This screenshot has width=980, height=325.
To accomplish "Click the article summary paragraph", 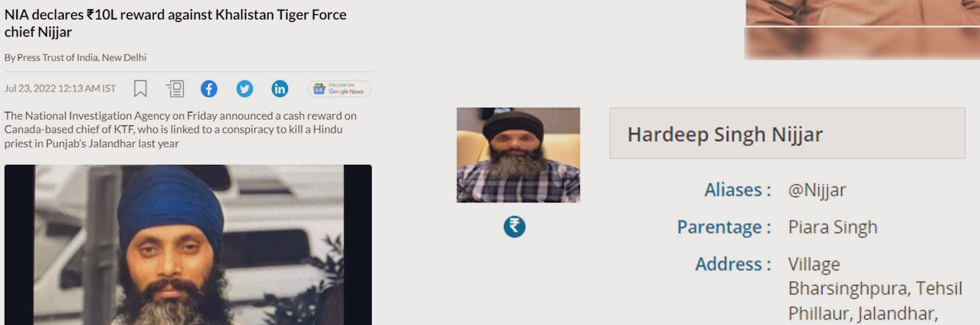I will (x=180, y=129).
